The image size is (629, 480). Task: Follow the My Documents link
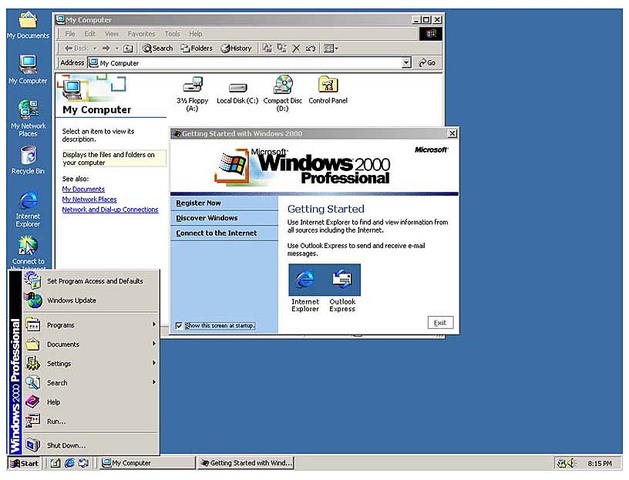[83, 189]
